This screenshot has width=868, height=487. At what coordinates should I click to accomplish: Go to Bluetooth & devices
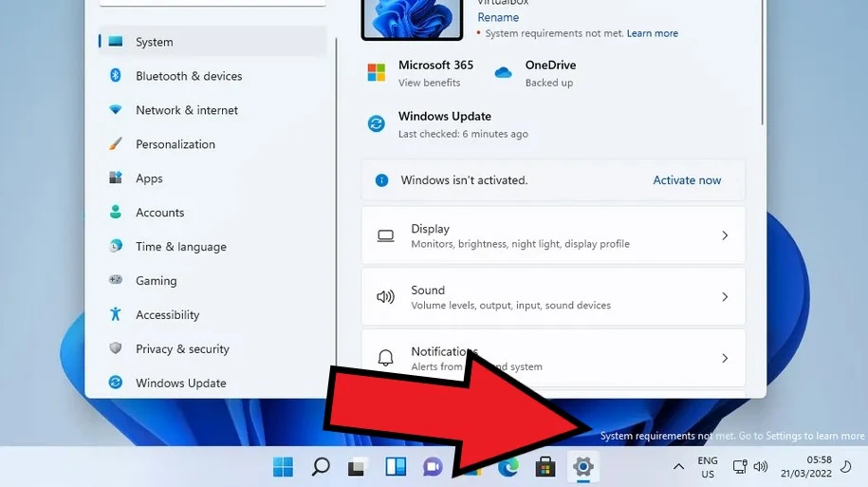pyautogui.click(x=212, y=76)
